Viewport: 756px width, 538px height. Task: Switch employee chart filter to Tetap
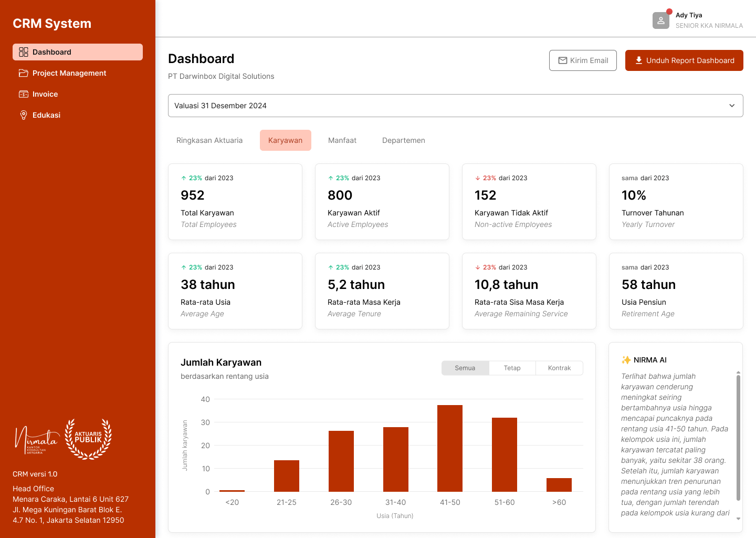click(x=512, y=368)
